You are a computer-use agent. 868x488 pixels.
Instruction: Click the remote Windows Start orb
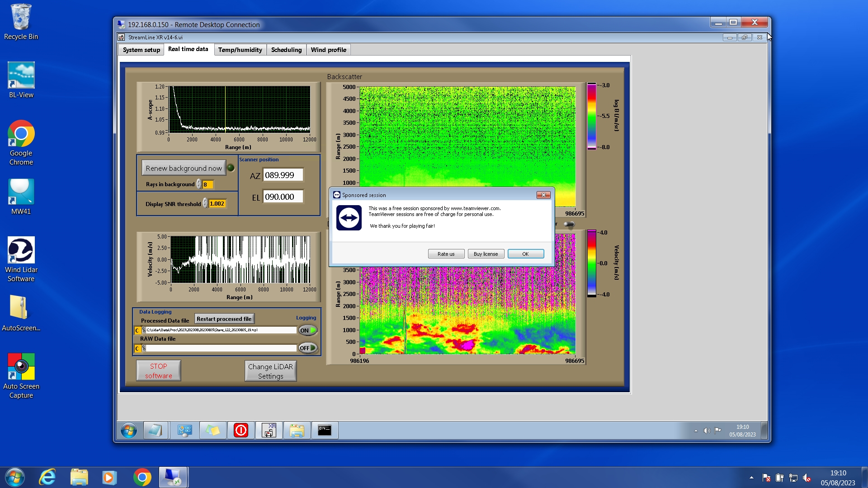click(129, 430)
